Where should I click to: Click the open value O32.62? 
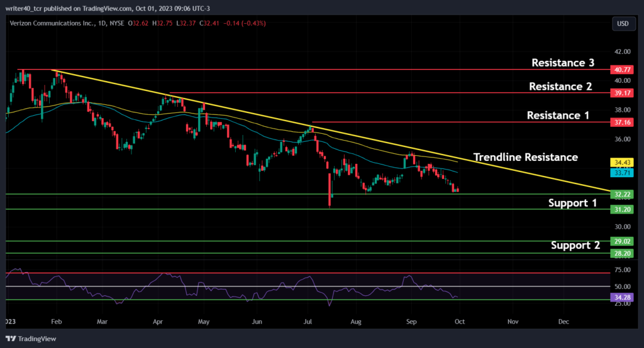tap(138, 23)
